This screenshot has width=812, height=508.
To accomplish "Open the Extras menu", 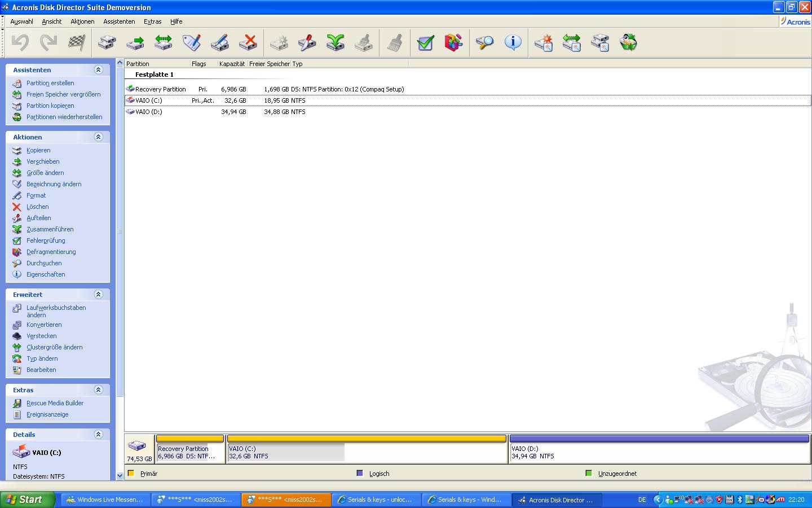I will (x=152, y=21).
